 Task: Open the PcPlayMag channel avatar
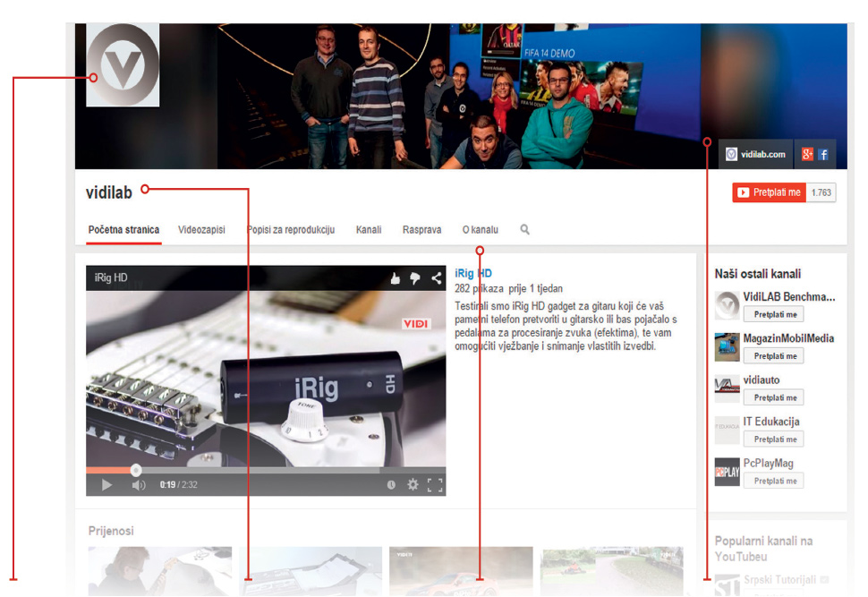pyautogui.click(x=727, y=472)
